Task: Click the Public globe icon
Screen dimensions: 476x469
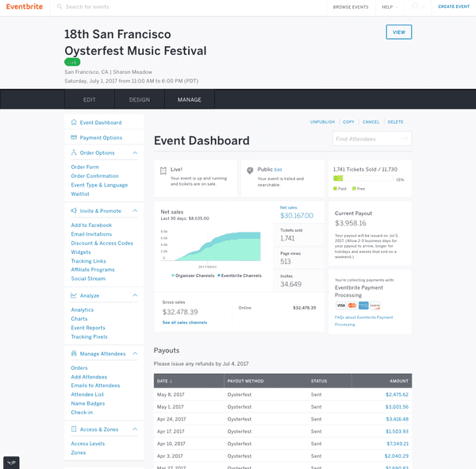Action: pos(250,171)
